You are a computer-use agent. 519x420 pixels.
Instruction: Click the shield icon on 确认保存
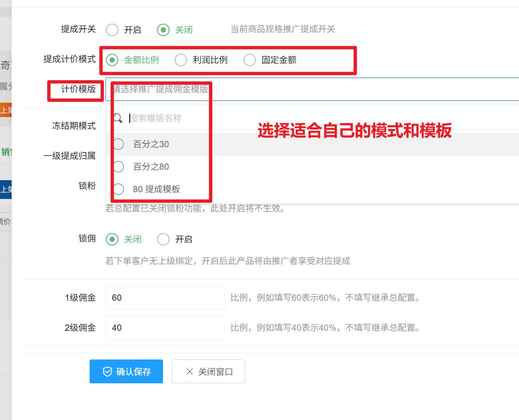click(x=108, y=372)
